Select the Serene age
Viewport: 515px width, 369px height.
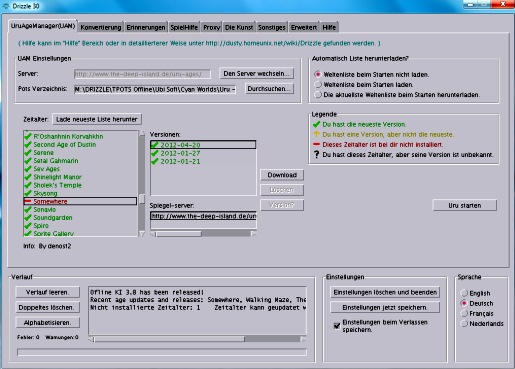(80, 153)
